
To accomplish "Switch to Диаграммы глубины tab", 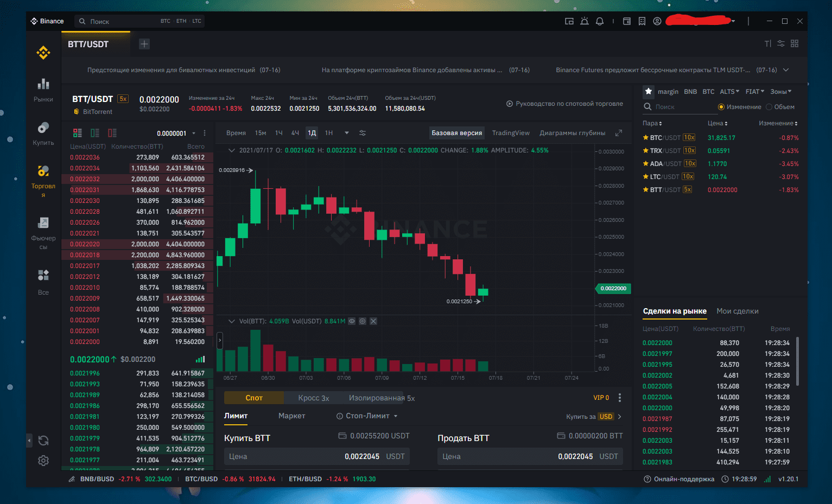I will click(573, 133).
